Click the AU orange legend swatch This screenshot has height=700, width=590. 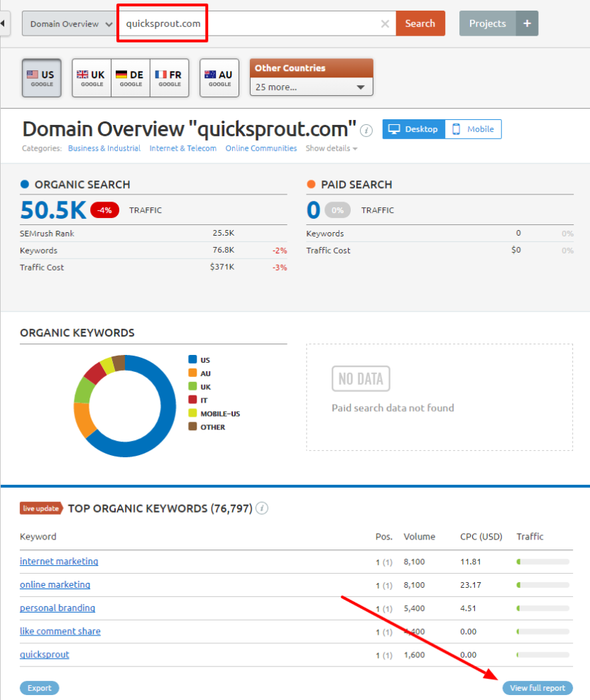(193, 373)
